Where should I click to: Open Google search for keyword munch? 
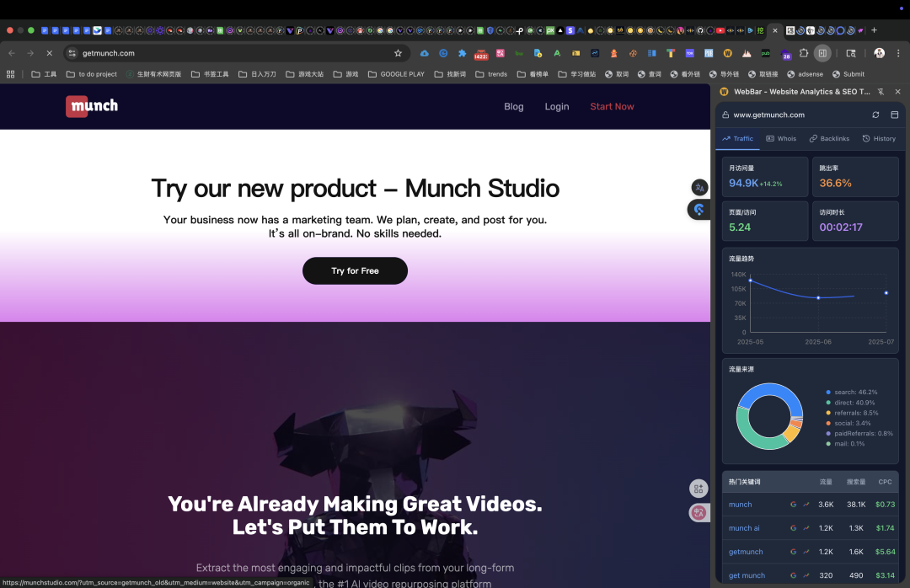tap(793, 505)
